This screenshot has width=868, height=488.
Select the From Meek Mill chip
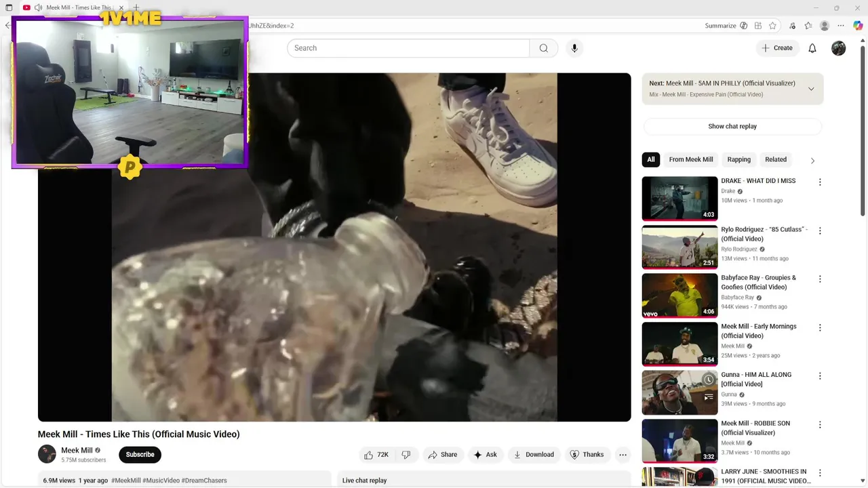(x=691, y=160)
